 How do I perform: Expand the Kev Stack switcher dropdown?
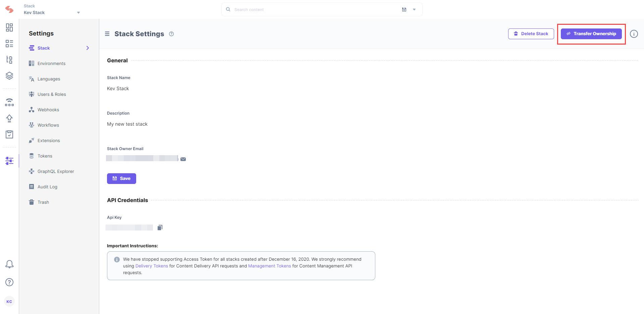(78, 13)
